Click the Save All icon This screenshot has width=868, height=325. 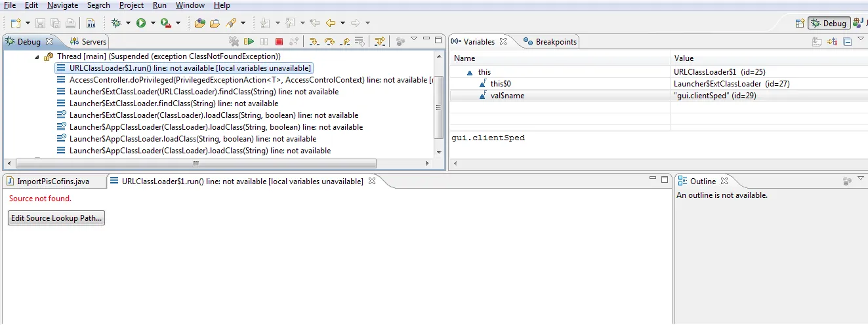[x=55, y=23]
